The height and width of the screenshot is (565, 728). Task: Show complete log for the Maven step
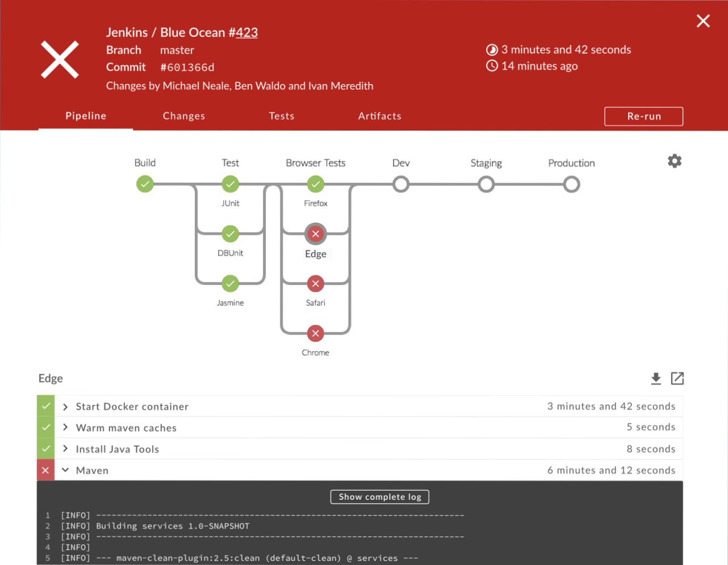click(379, 496)
